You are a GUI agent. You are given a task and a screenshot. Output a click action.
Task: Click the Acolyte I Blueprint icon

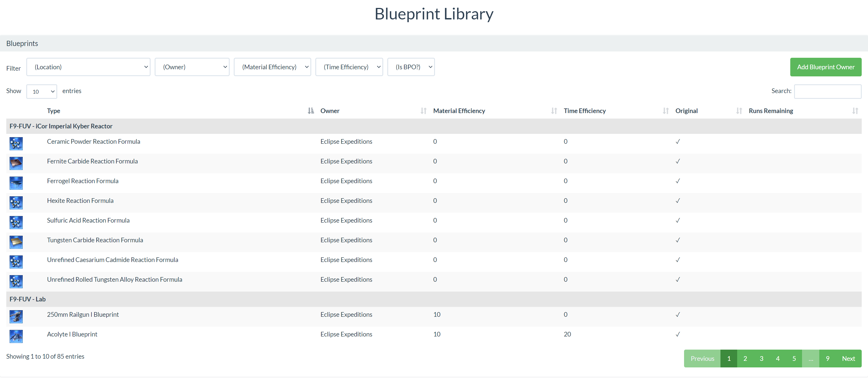[x=16, y=336]
